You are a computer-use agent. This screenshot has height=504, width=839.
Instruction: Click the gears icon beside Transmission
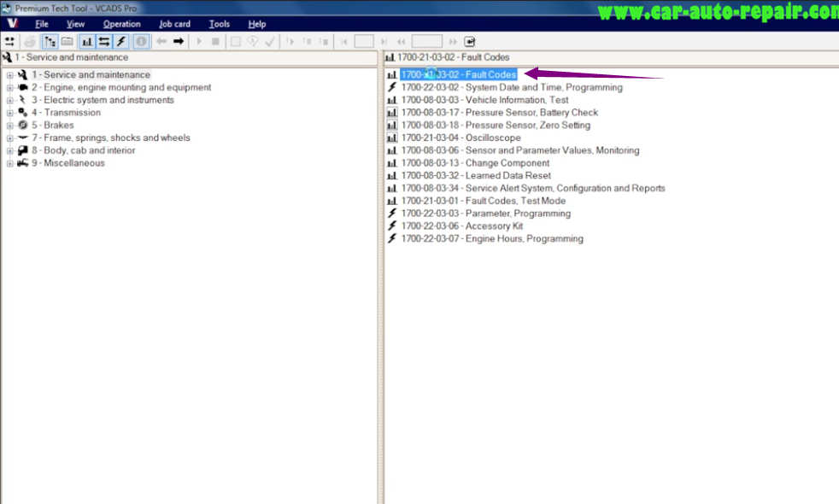22,113
